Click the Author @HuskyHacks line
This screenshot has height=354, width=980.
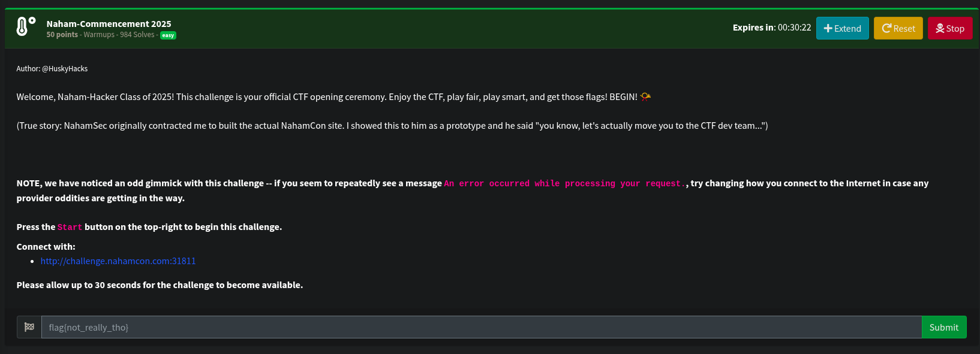52,69
